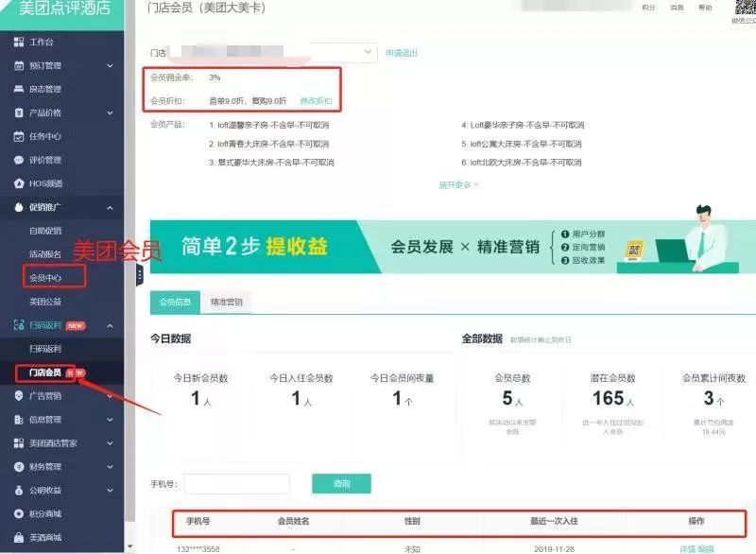The image size is (756, 554).
Task: Click the 任务中心 checklist calendar icon
Action: coord(19,136)
